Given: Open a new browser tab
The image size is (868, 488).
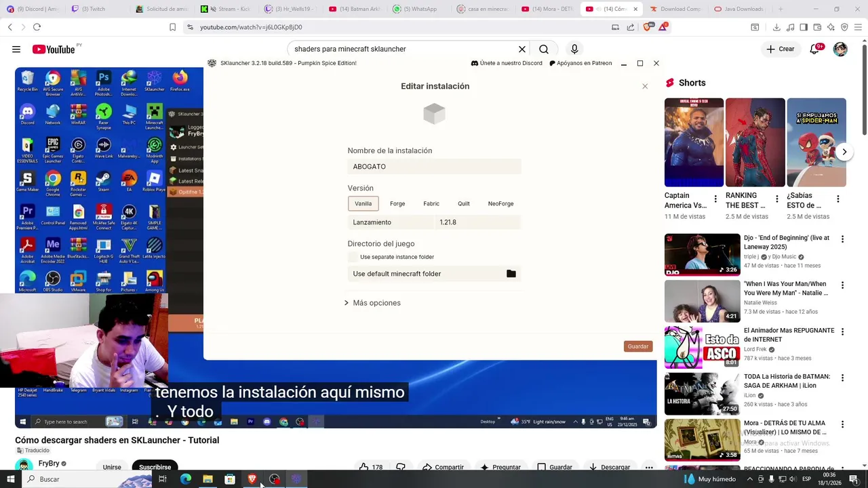Looking at the screenshot, I should point(781,9).
